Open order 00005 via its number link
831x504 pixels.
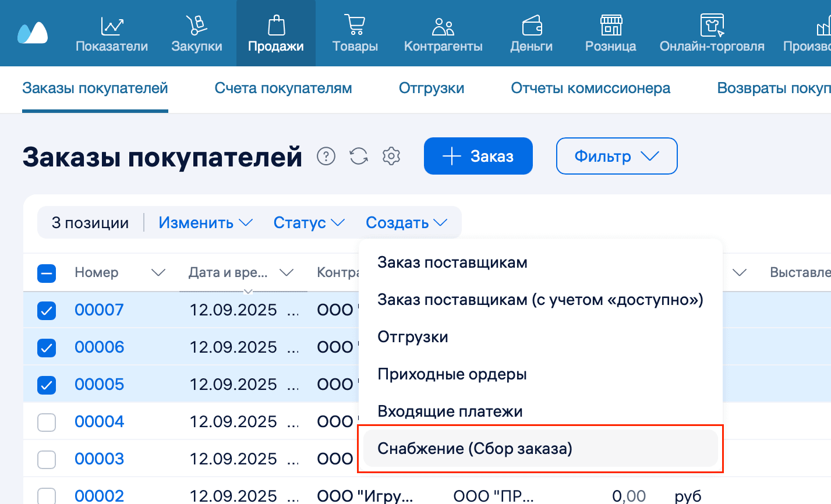[x=99, y=384]
